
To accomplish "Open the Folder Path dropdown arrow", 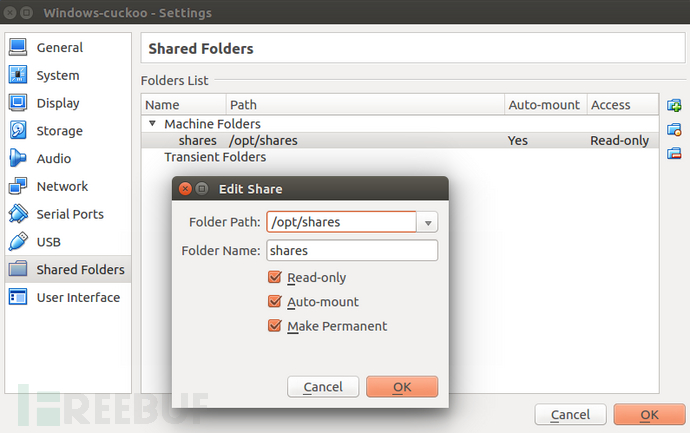I will [428, 223].
